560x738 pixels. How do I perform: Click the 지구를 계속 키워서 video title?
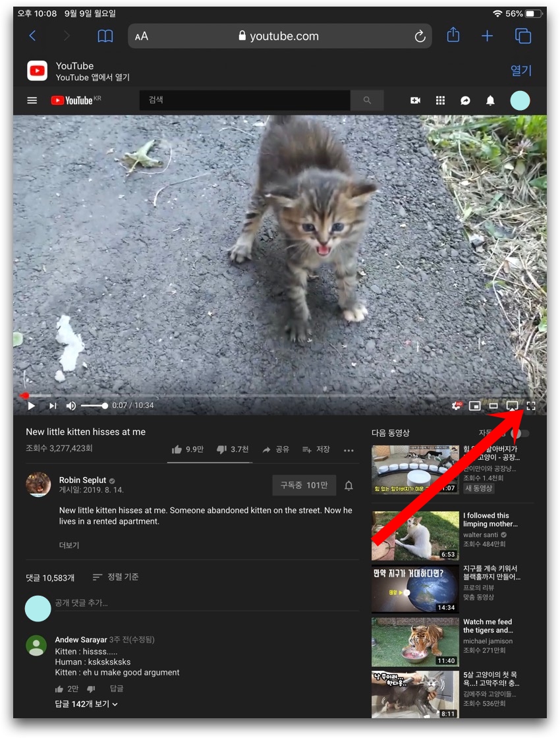[x=491, y=573]
